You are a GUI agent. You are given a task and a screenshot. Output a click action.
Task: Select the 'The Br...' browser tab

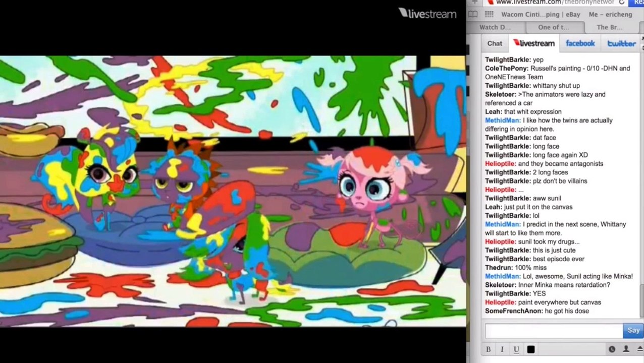(x=610, y=27)
